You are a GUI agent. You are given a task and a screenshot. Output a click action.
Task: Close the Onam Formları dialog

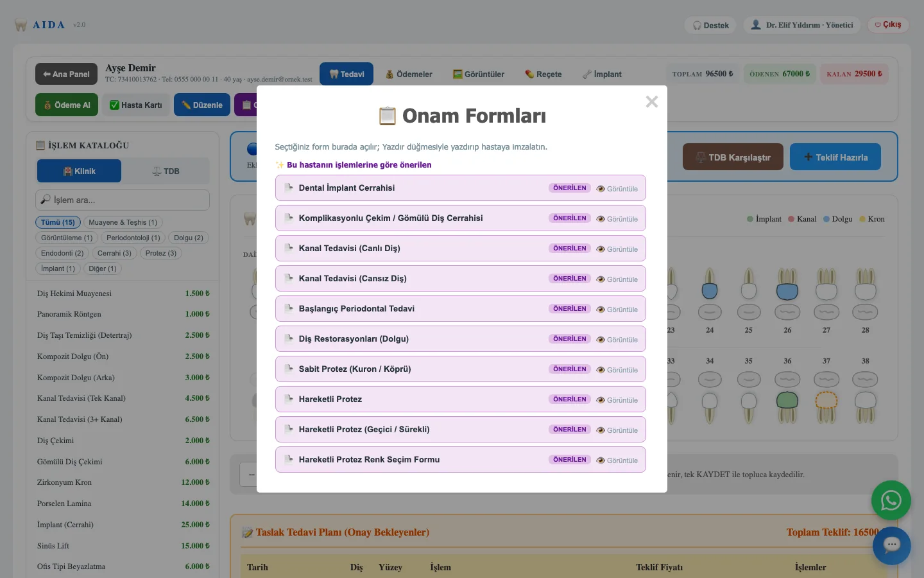click(x=651, y=101)
